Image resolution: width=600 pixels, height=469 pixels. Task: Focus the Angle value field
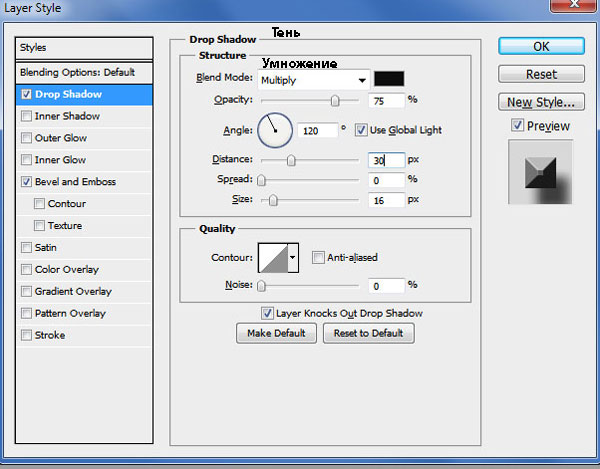point(318,131)
